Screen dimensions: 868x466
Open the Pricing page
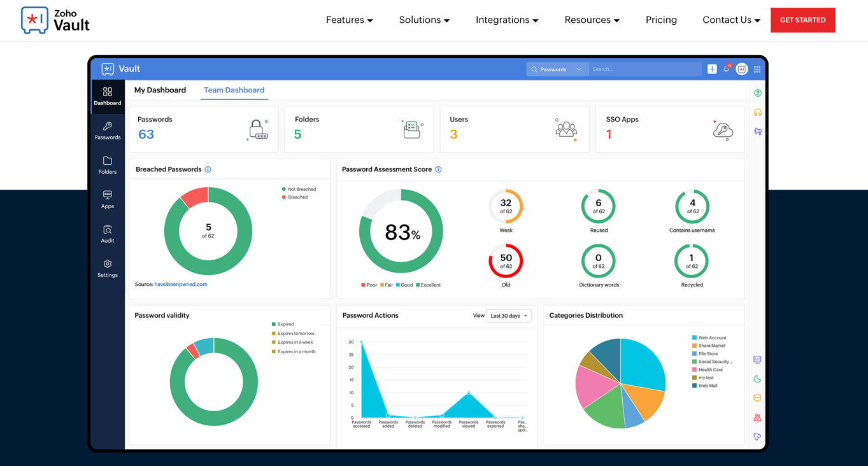click(x=661, y=20)
